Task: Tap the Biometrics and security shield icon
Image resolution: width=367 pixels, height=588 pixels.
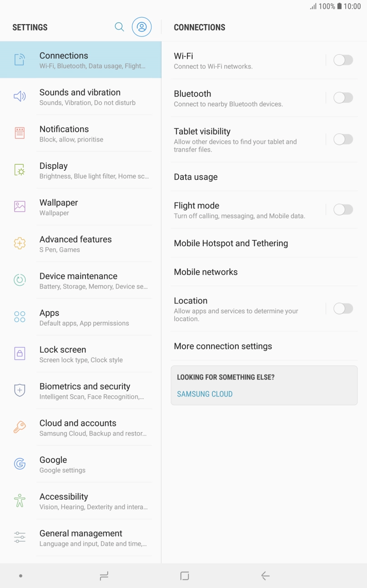Action: [20, 390]
